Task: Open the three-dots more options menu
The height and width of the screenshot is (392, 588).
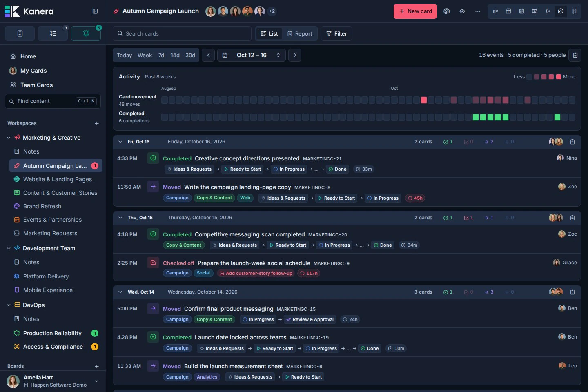Action: click(478, 11)
